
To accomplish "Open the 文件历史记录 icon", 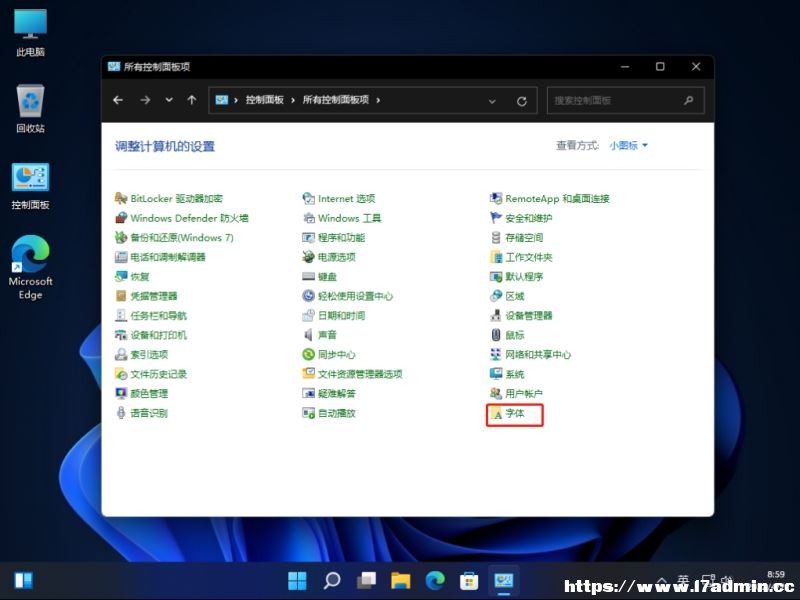I will (121, 374).
